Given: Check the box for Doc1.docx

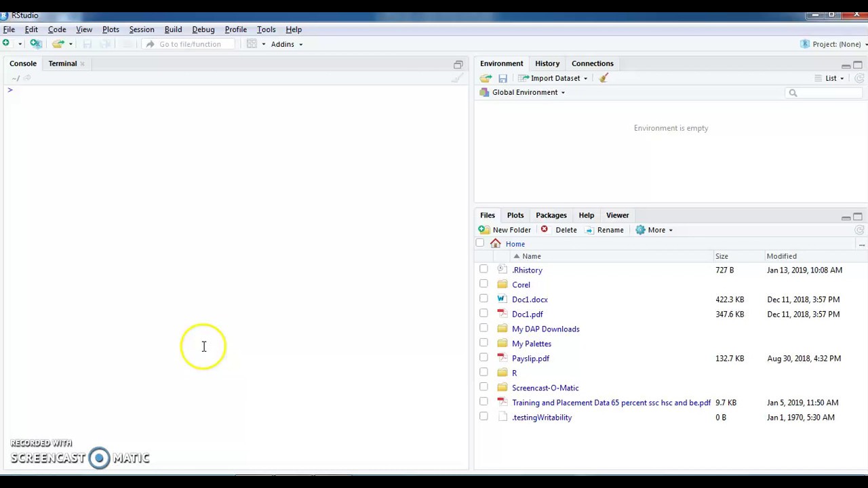Looking at the screenshot, I should click(484, 298).
